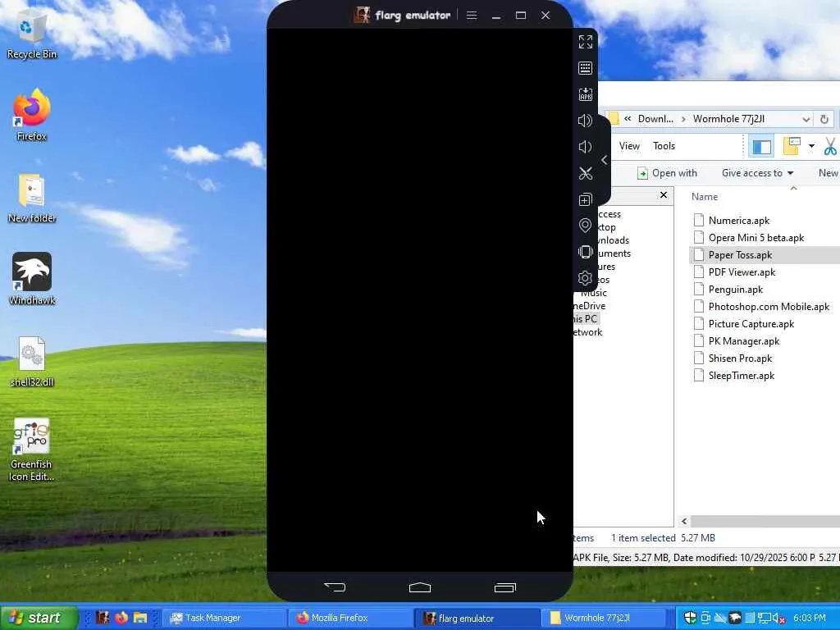Switch to Mozilla Firefox taskbar button
This screenshot has height=630, width=840.
click(x=349, y=618)
